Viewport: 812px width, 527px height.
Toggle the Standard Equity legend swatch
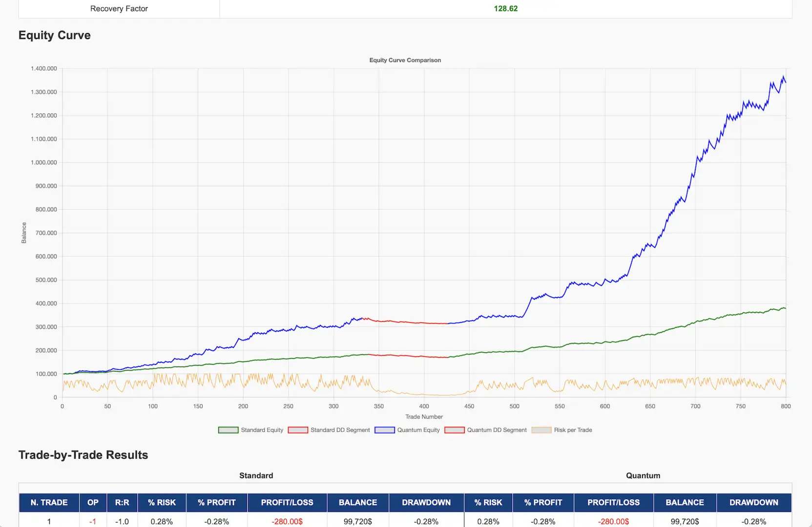click(x=228, y=430)
